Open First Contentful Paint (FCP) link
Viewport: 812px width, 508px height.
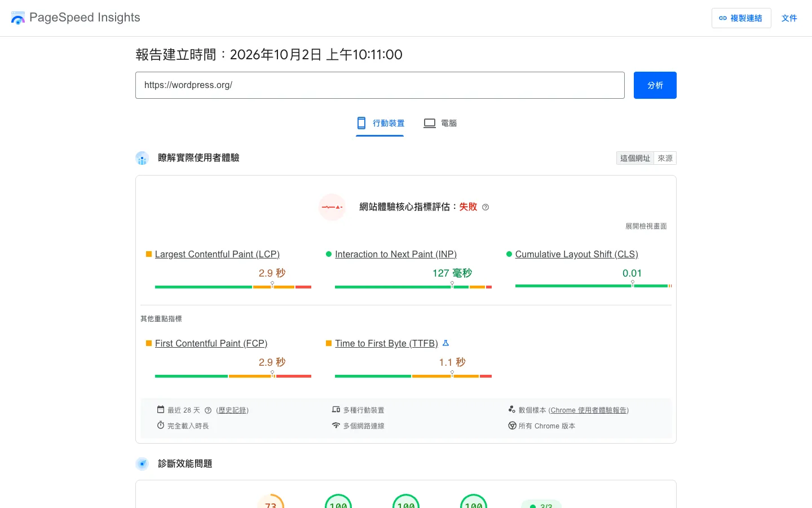211,344
